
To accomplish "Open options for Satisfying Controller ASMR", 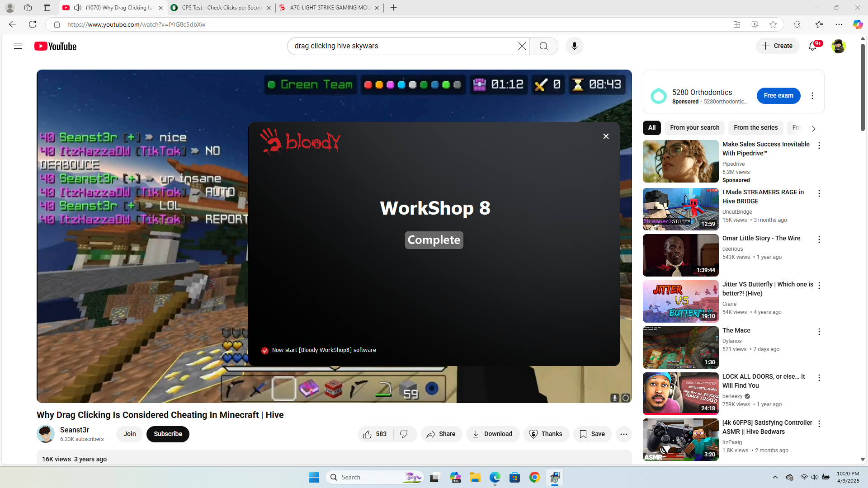I will coord(819,424).
